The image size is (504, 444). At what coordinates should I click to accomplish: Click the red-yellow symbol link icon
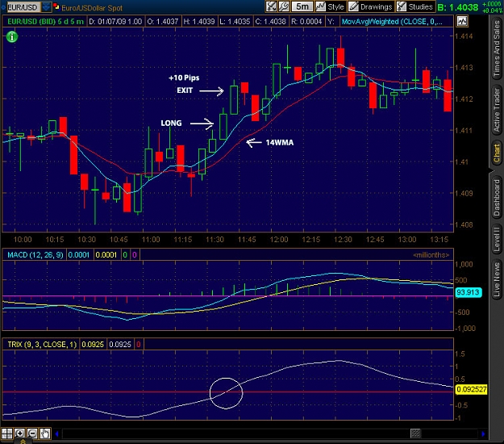[x=56, y=6]
